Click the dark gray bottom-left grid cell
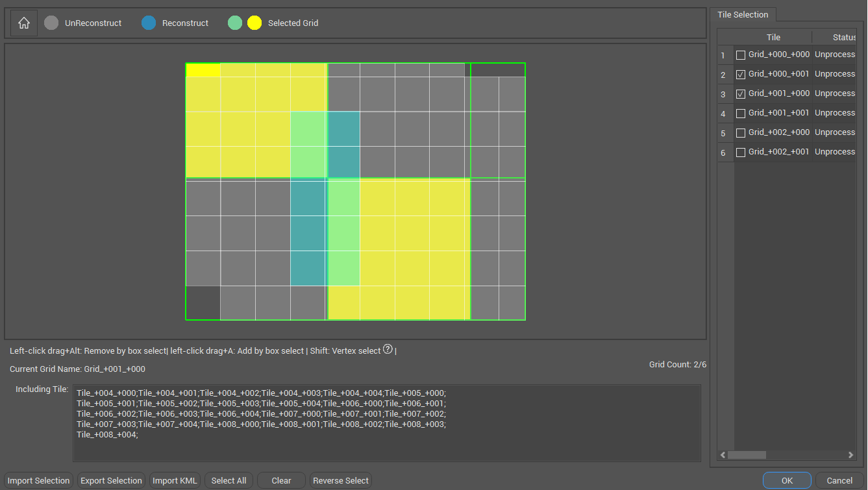 (x=203, y=302)
